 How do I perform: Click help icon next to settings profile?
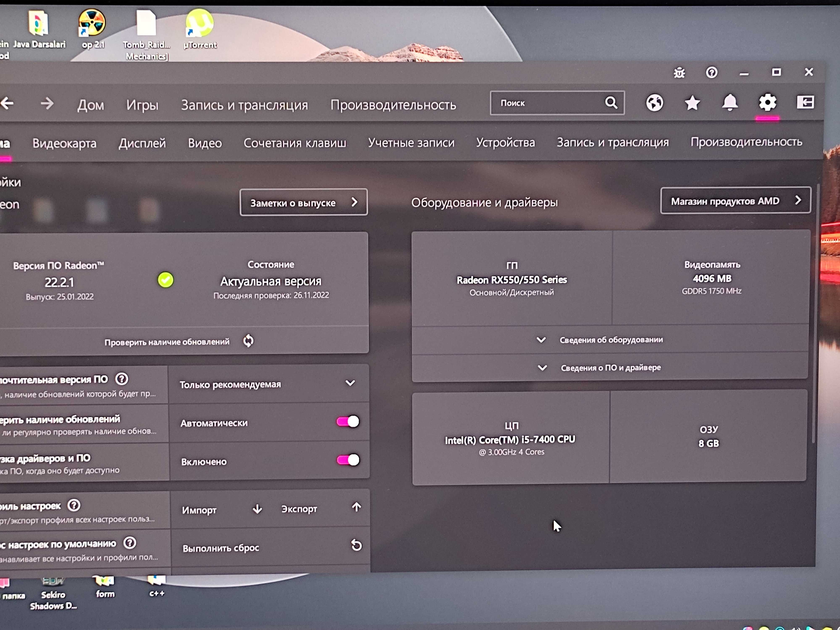tap(74, 505)
